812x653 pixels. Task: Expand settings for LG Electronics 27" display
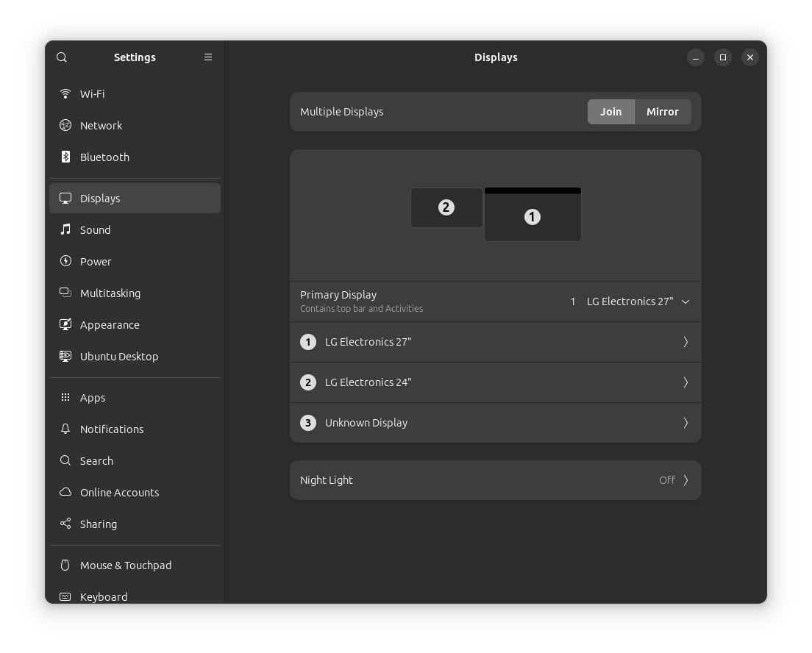point(496,341)
